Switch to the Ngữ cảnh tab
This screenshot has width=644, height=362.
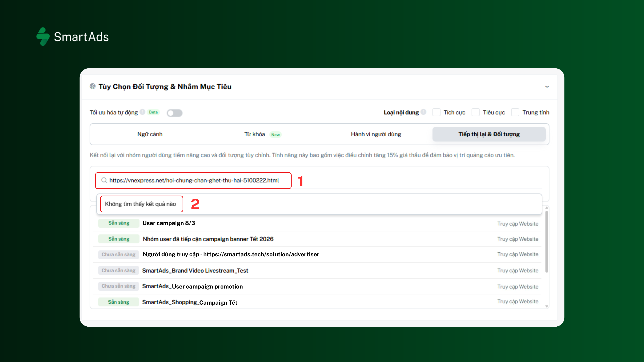150,134
